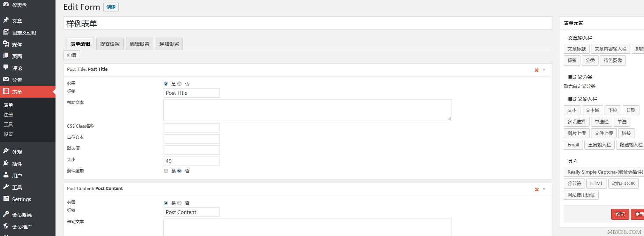The image size is (644, 236).
Task: Open the 媒体 (Media) section in sidebar
Action: click(x=16, y=44)
